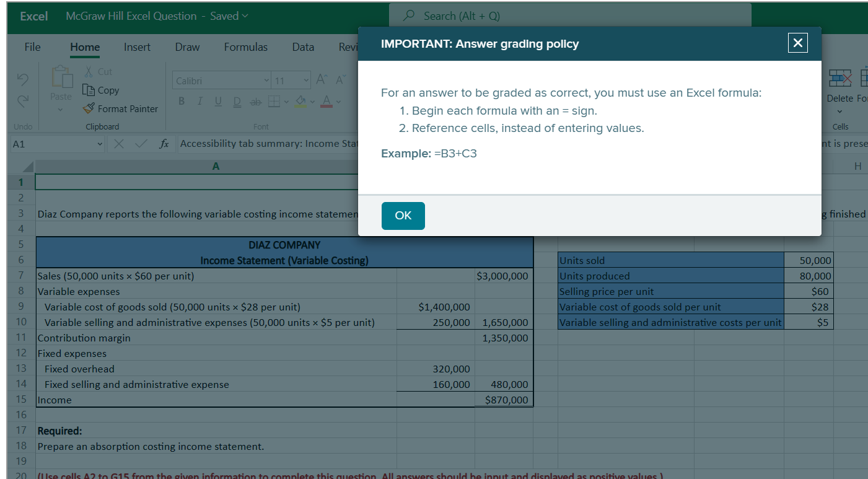Click the Excel app name in header
Screen dimensions: 868x479
pyautogui.click(x=34, y=16)
